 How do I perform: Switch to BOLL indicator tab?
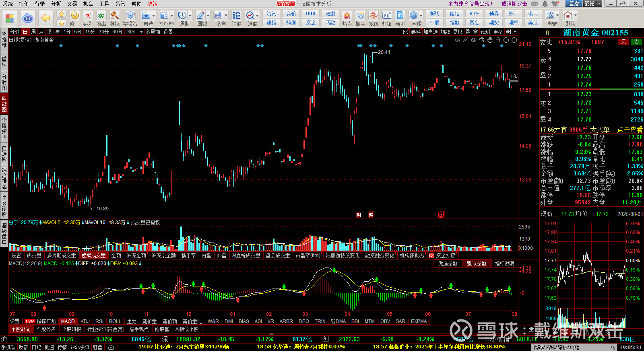click(115, 321)
